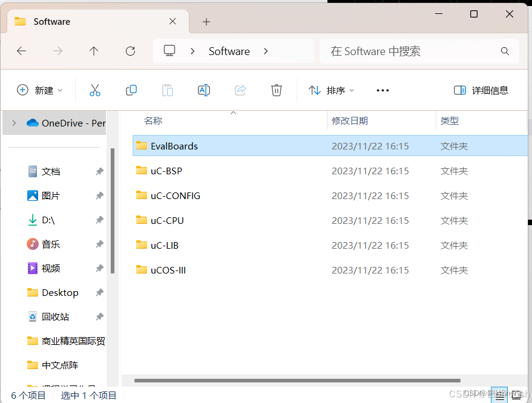
Task: Switch to large thumbnails view icon in status bar
Action: click(516, 395)
